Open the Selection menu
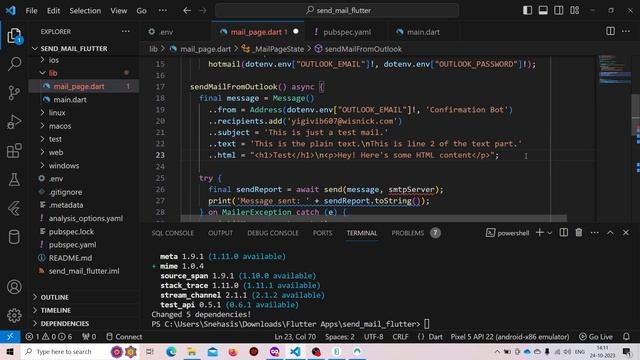640x360 pixels. coord(85,11)
